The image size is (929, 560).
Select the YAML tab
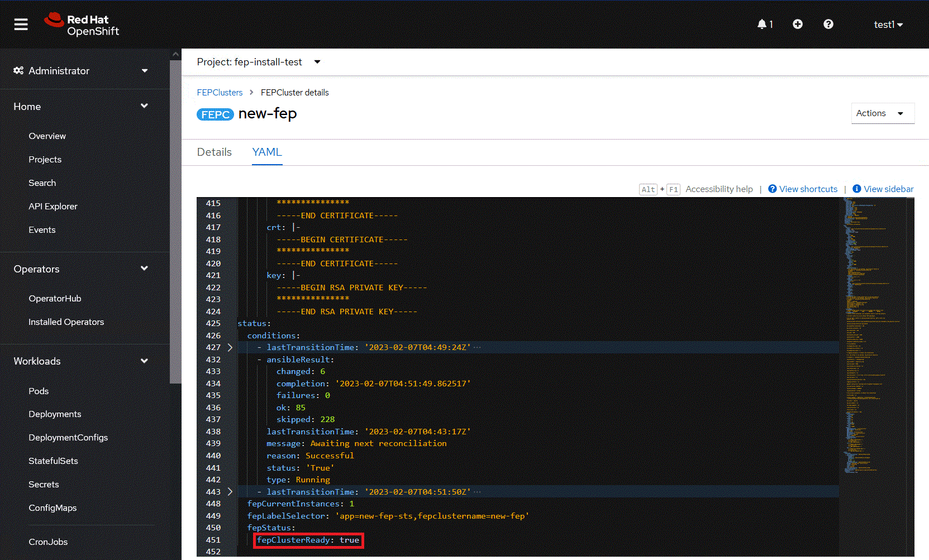(x=267, y=152)
